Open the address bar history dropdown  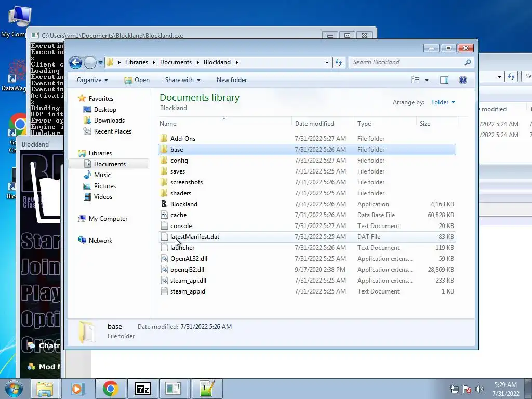click(x=327, y=62)
